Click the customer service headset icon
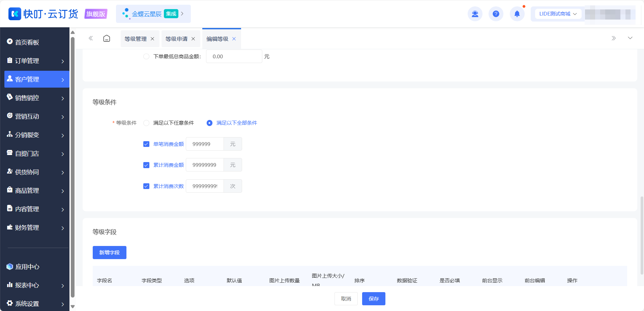 click(x=475, y=14)
